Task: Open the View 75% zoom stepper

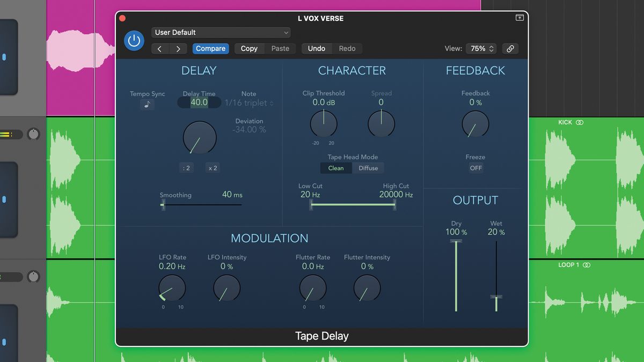Action: (x=480, y=48)
